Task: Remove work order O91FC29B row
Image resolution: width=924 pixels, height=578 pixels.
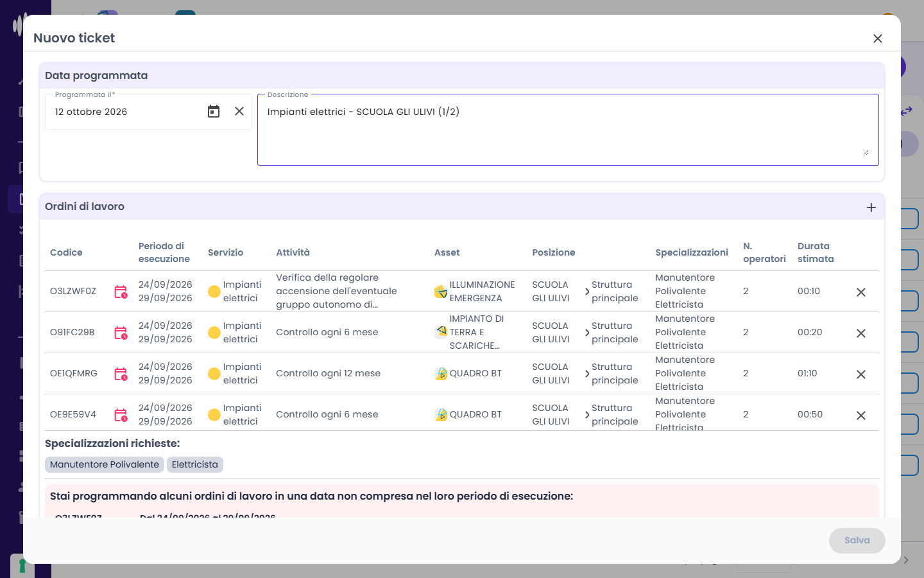Action: point(861,333)
